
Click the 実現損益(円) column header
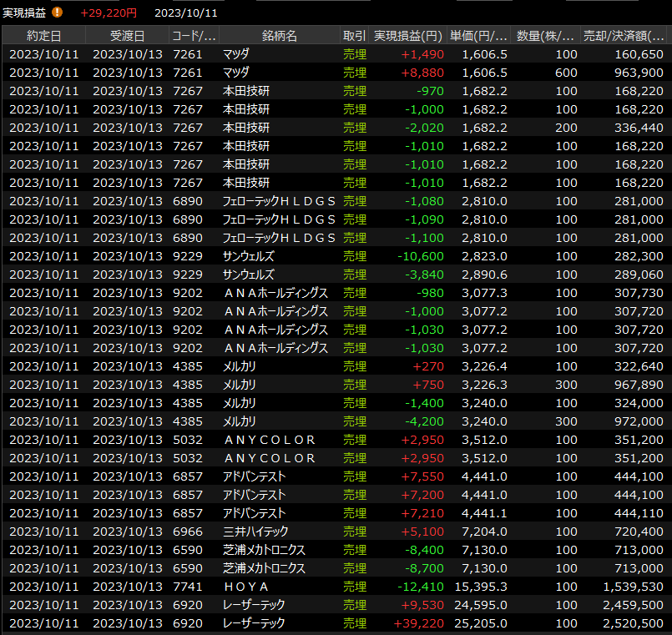[x=407, y=36]
